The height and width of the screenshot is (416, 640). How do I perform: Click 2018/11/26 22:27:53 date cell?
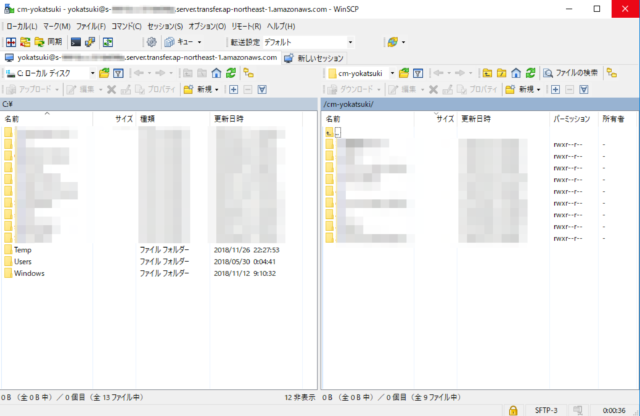[247, 250]
